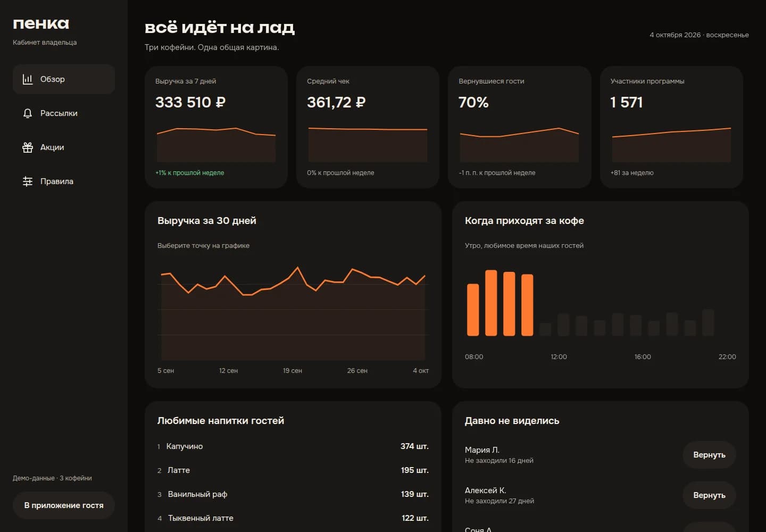Open the Средний чек card
This screenshot has width=766, height=532.
pos(368,127)
